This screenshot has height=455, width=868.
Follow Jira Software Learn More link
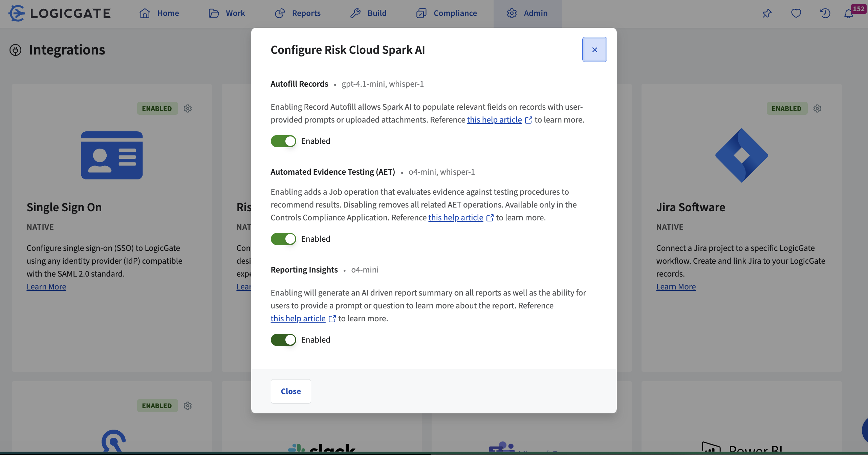[x=676, y=287]
